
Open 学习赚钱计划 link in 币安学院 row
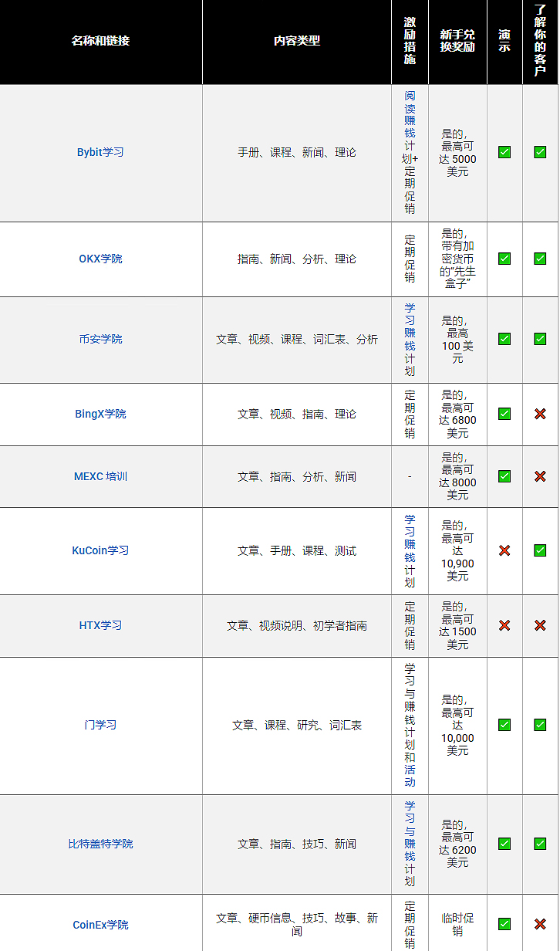[x=410, y=339]
